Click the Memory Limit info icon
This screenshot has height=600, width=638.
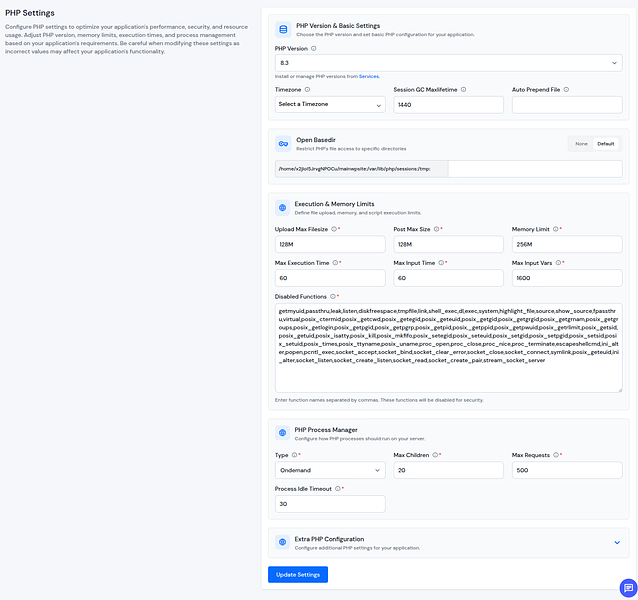tap(555, 229)
